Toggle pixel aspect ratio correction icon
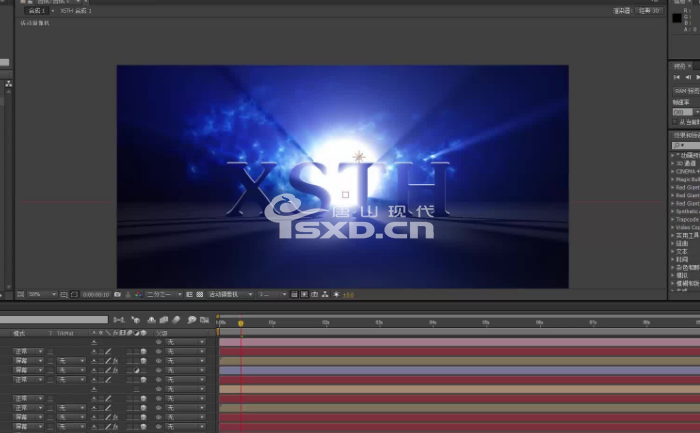Image resolution: width=700 pixels, height=433 pixels. (x=294, y=295)
